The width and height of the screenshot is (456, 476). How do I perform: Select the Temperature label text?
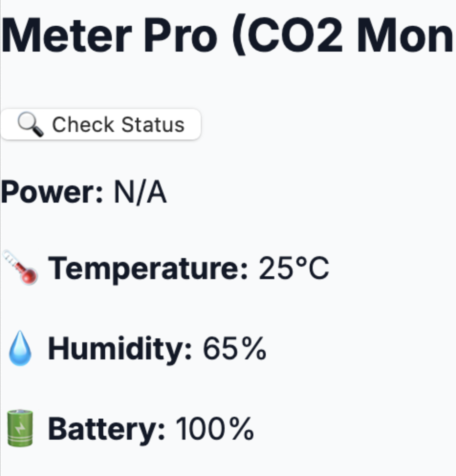pos(148,269)
